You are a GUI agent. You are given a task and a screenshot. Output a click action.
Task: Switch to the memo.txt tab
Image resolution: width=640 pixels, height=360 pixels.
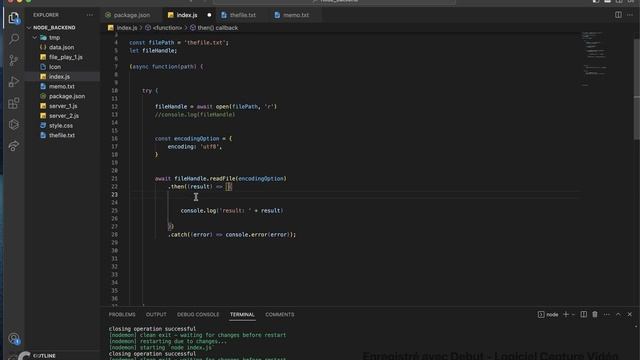tap(296, 15)
